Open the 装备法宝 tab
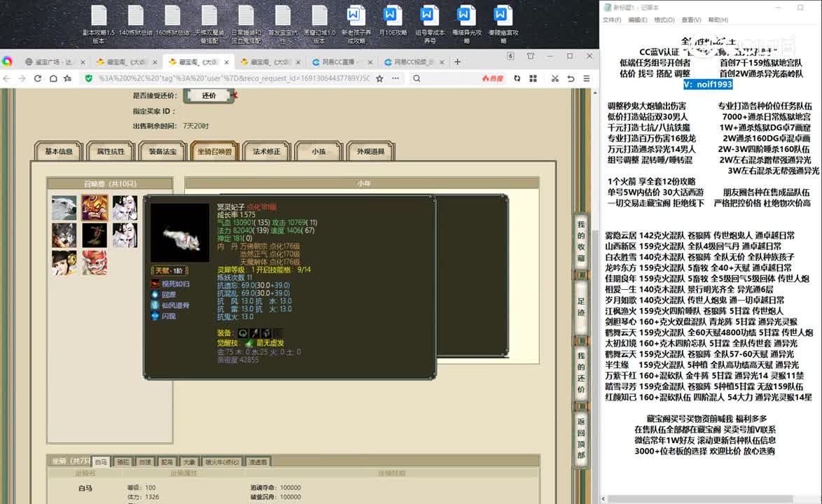 click(x=162, y=151)
